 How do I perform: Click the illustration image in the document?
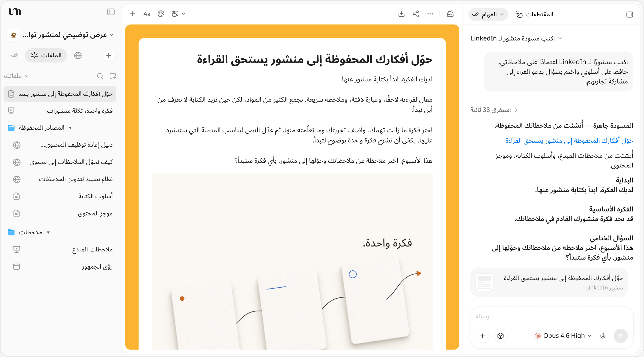click(x=292, y=262)
